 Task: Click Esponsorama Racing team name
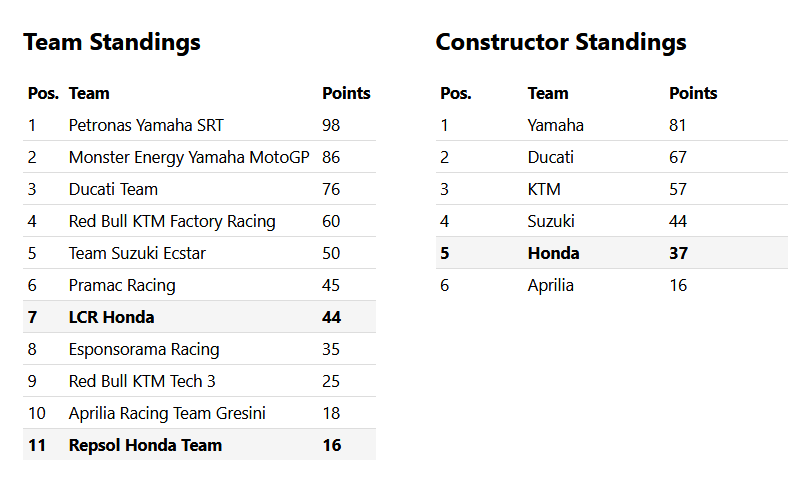[x=144, y=349]
